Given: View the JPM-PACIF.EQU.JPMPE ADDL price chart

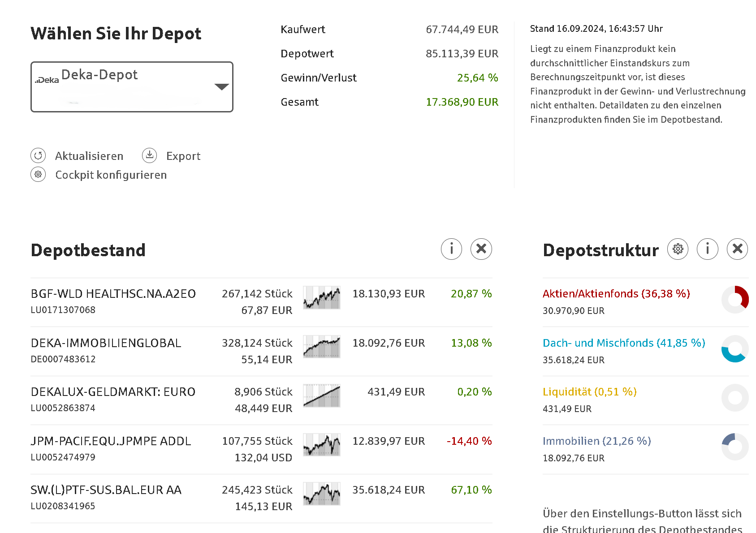Looking at the screenshot, I should 321,445.
